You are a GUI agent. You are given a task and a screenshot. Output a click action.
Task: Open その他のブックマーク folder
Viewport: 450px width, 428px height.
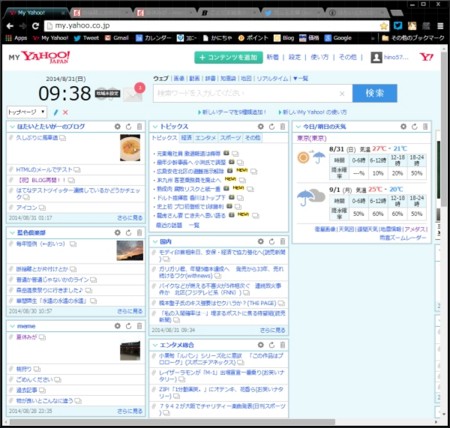pos(413,38)
